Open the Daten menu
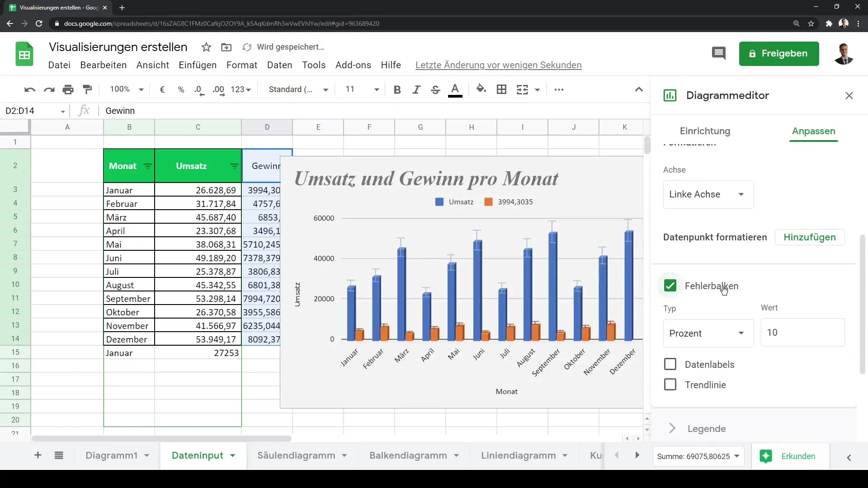 point(279,65)
